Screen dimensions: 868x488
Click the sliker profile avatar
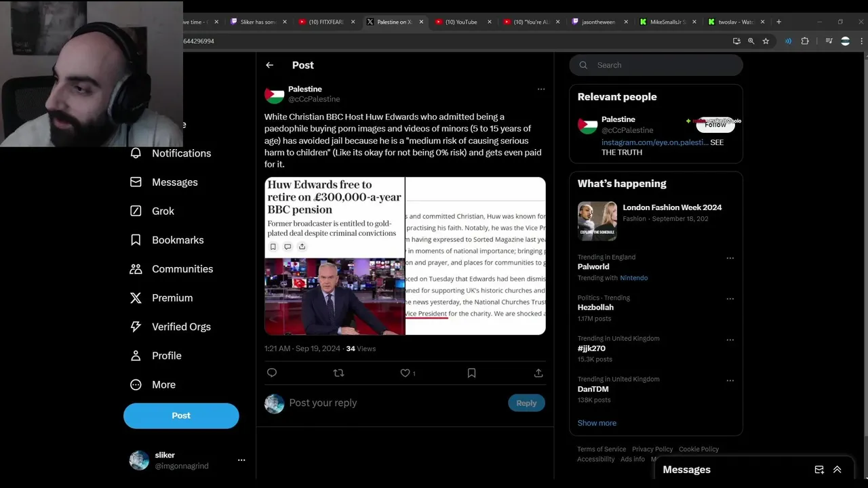coord(139,460)
